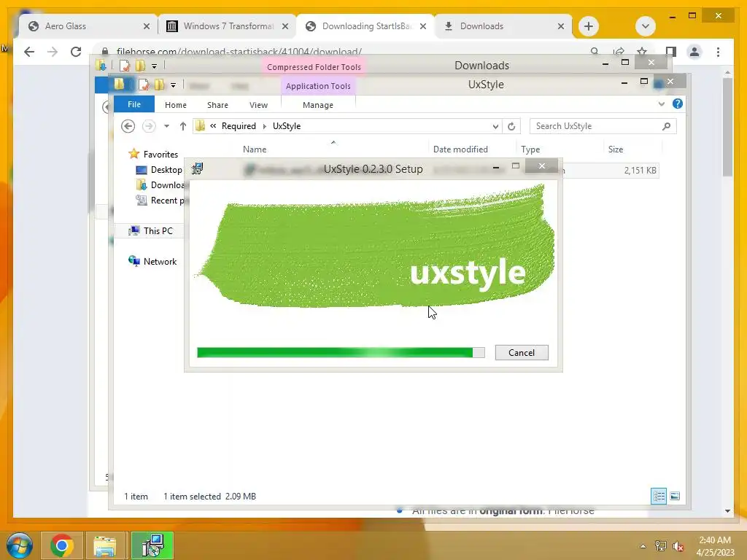Switch to large icons view layout

tap(675, 496)
